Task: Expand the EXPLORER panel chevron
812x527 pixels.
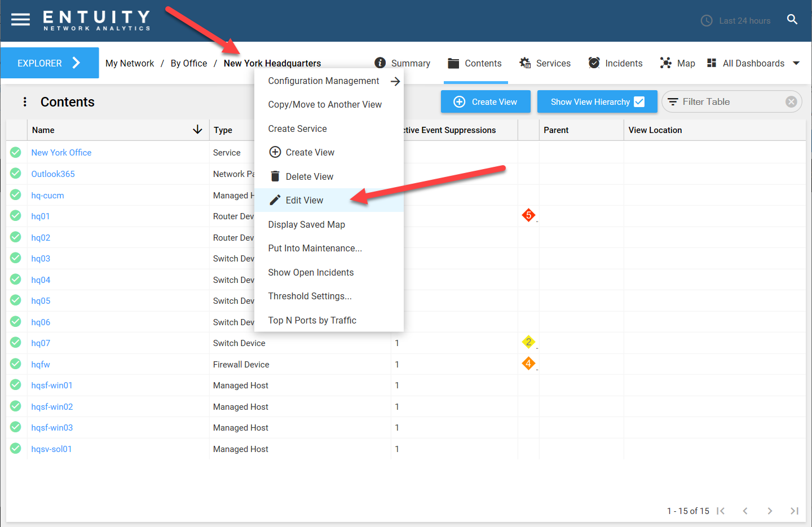Action: pyautogui.click(x=76, y=63)
